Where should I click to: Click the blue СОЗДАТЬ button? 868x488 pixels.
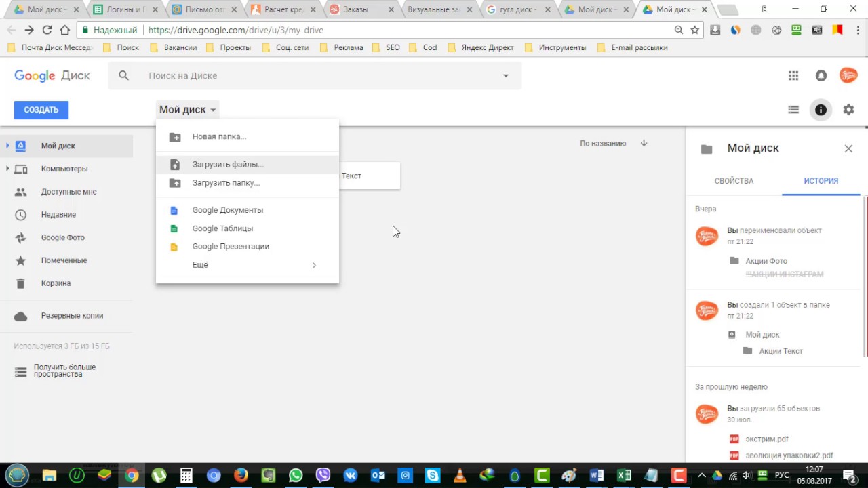(41, 110)
